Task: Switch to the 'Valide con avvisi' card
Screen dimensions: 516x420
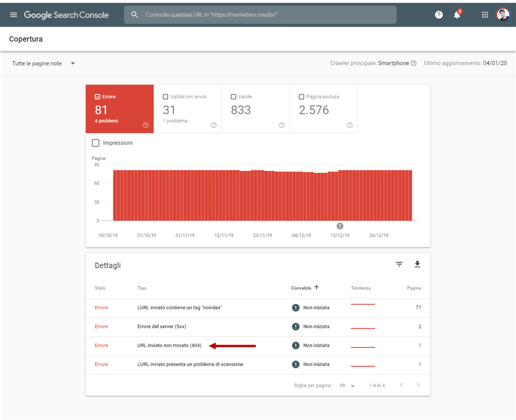Action: [x=187, y=108]
